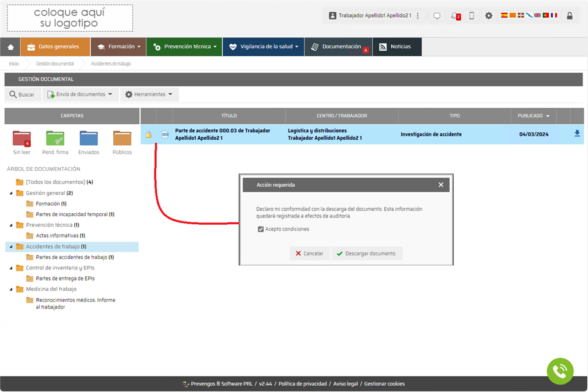
Task: Click the green phone call button
Action: point(560,371)
